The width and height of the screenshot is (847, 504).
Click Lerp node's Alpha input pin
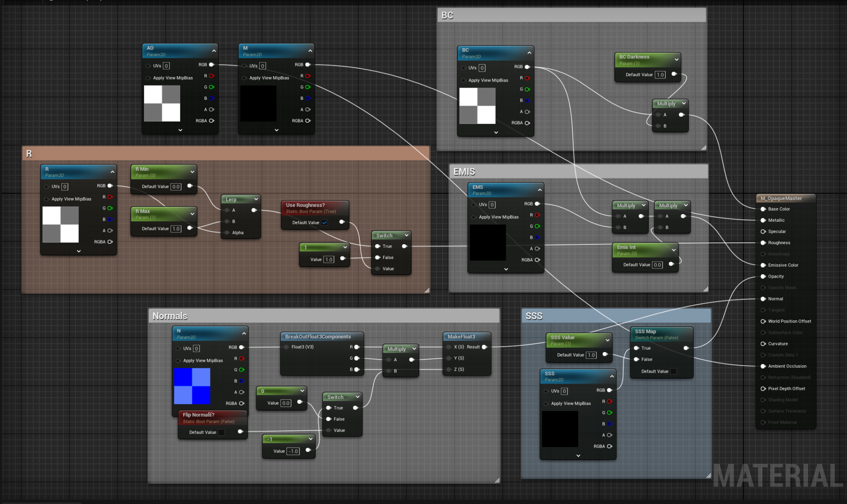(227, 233)
